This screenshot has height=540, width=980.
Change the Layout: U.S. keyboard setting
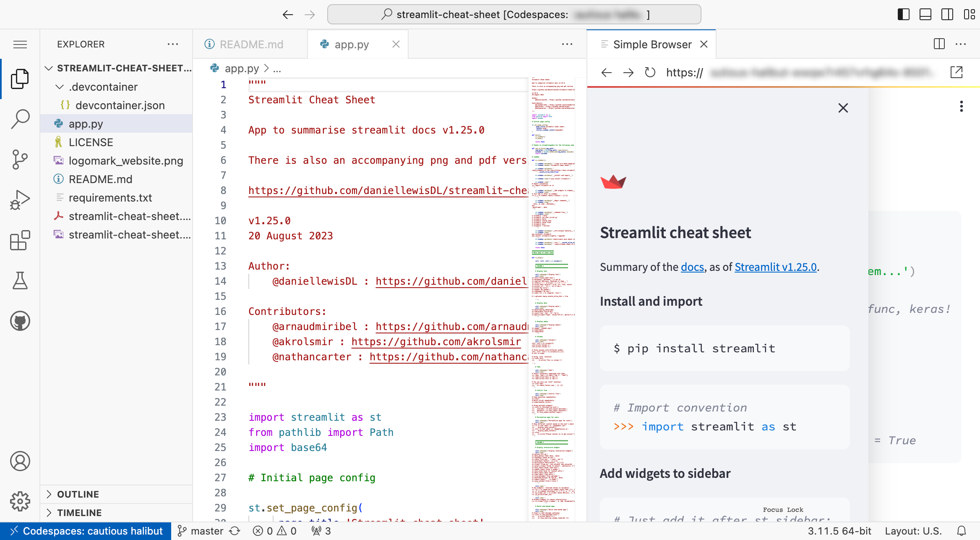click(x=913, y=531)
